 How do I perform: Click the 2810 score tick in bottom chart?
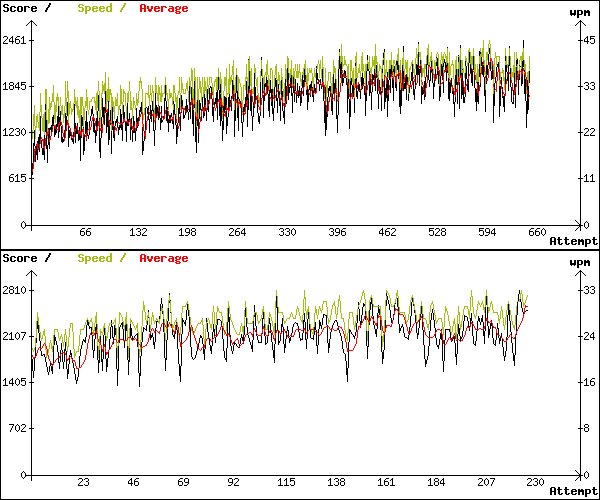(x=15, y=290)
